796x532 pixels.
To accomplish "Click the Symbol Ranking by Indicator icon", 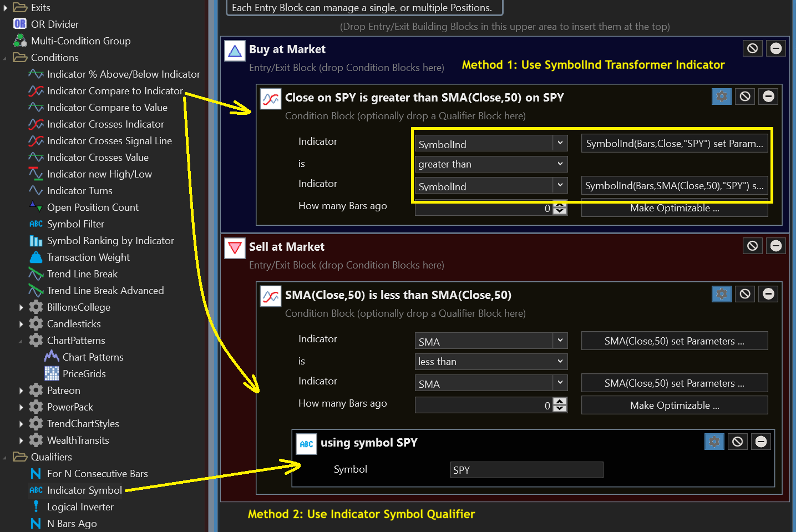I will 36,241.
